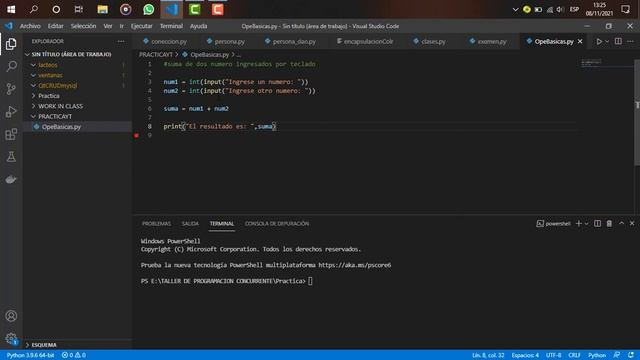Open Windows Start menu
Screen dimensions: 640x360
coord(11,9)
